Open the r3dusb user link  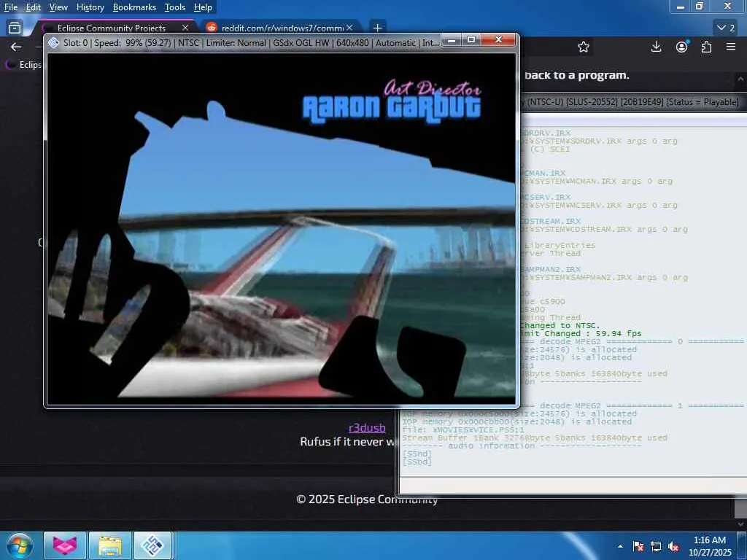[367, 428]
